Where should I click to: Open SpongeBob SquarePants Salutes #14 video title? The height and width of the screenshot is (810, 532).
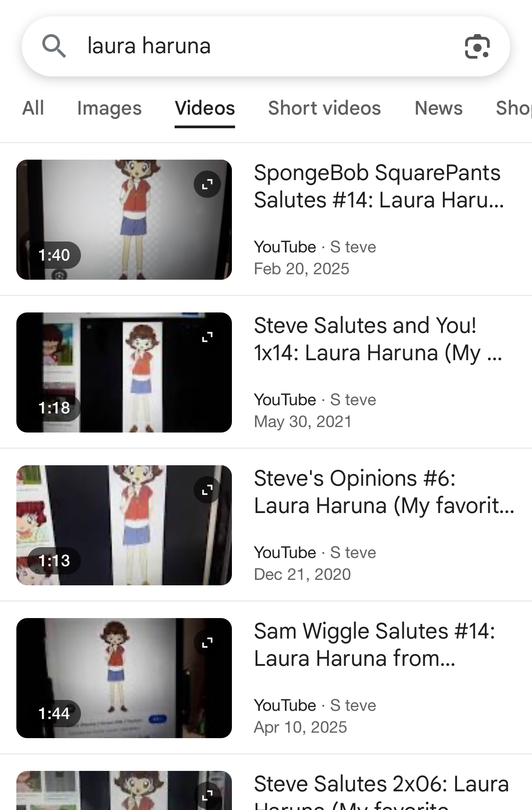(379, 186)
